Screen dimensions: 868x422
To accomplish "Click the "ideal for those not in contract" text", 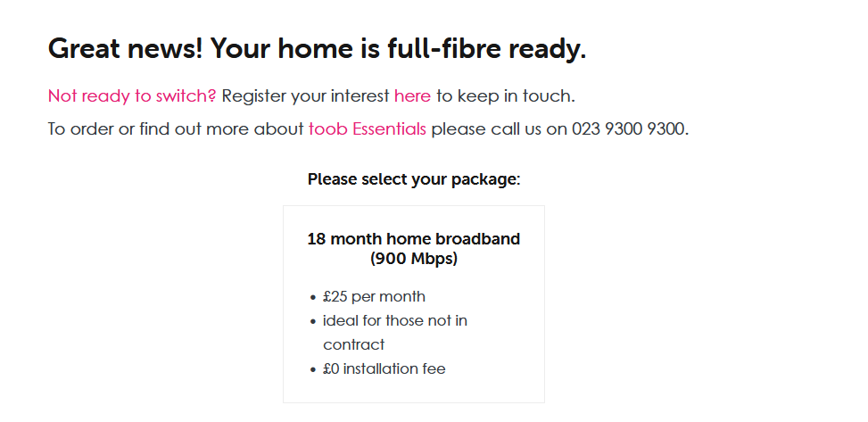I will 394,321.
